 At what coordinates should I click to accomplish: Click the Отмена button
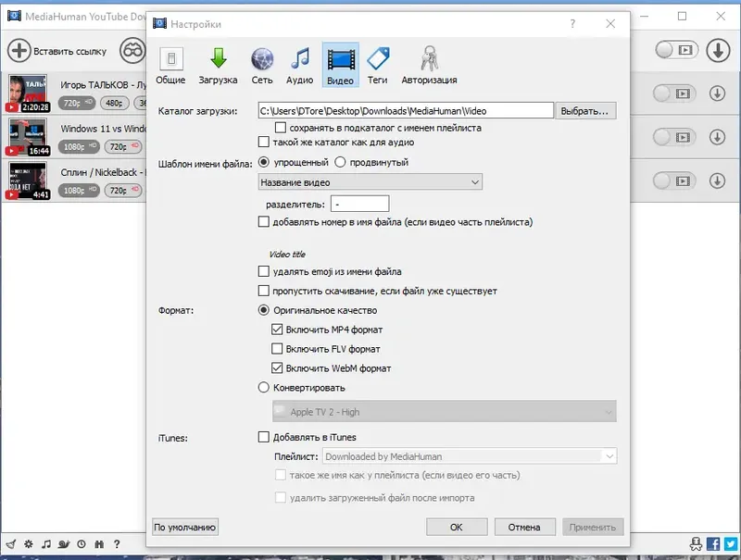click(x=524, y=527)
